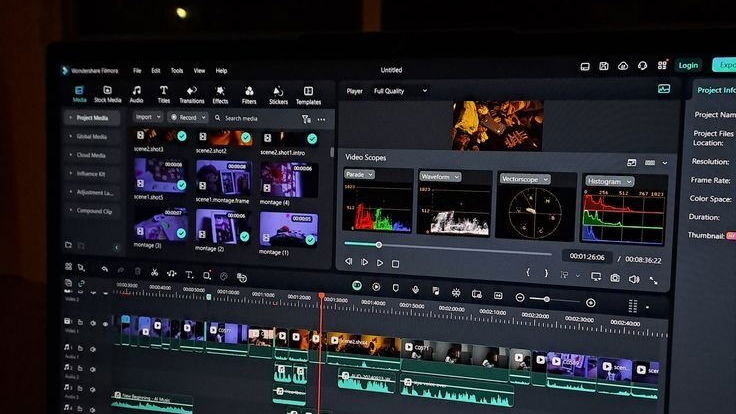
Task: Open the View menu
Action: point(199,71)
